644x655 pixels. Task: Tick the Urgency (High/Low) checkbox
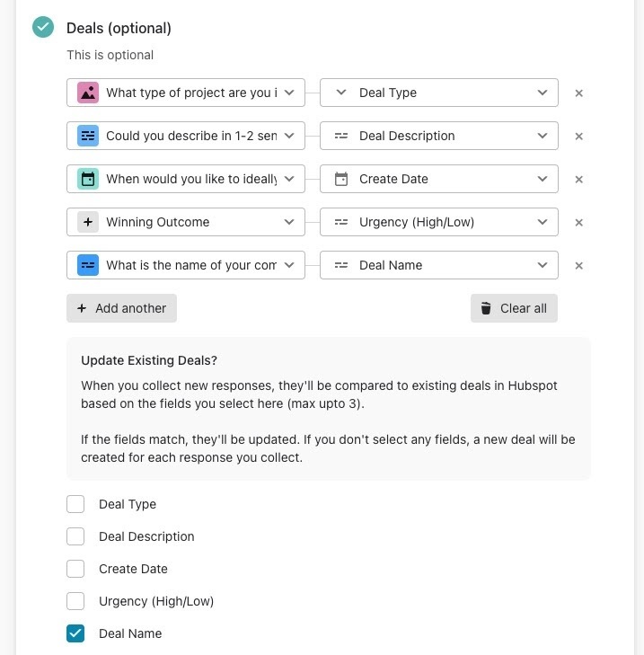(75, 601)
